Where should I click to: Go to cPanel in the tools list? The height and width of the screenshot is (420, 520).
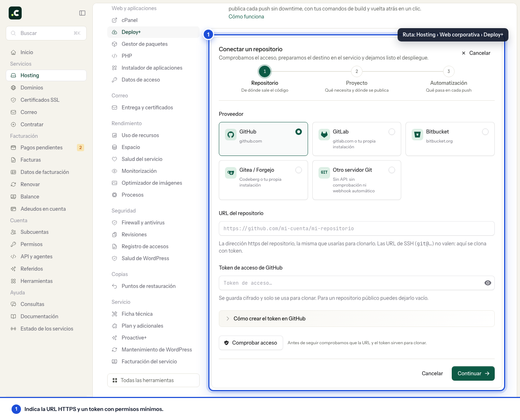(x=153, y=20)
